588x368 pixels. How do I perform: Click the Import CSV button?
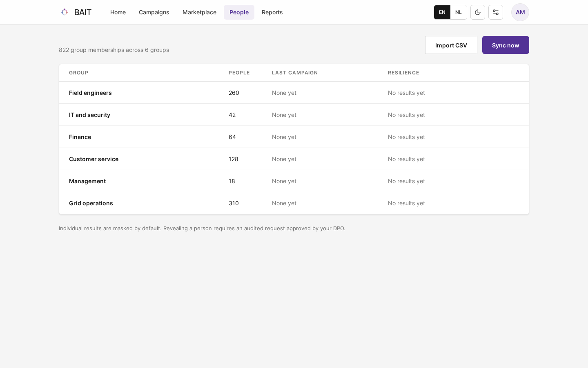coord(451,45)
